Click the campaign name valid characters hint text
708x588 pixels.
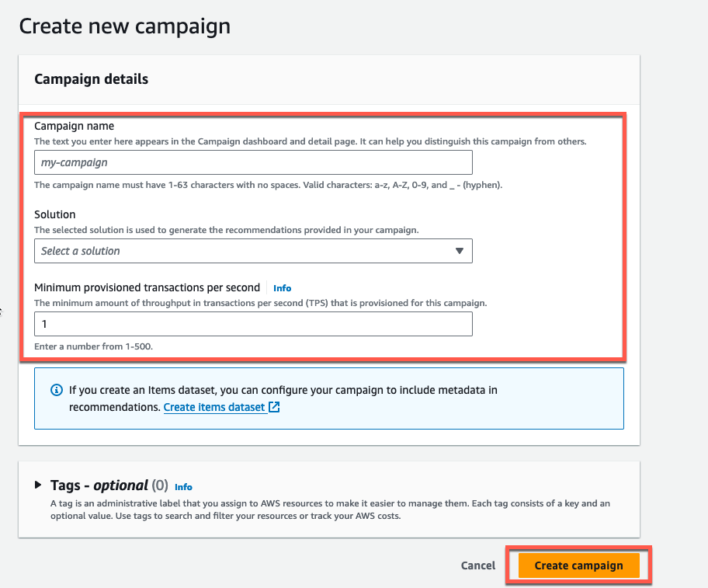coord(268,185)
